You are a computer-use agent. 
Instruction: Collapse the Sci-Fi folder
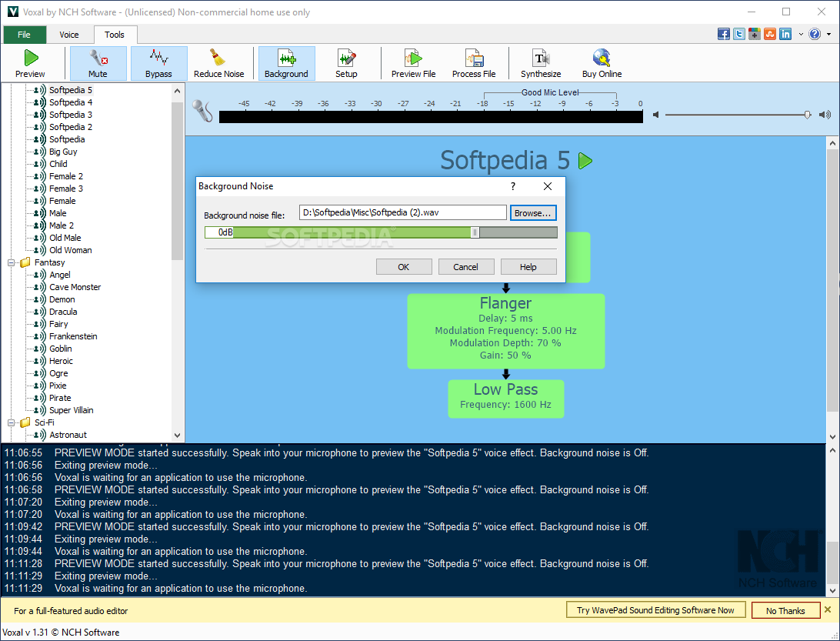point(11,422)
